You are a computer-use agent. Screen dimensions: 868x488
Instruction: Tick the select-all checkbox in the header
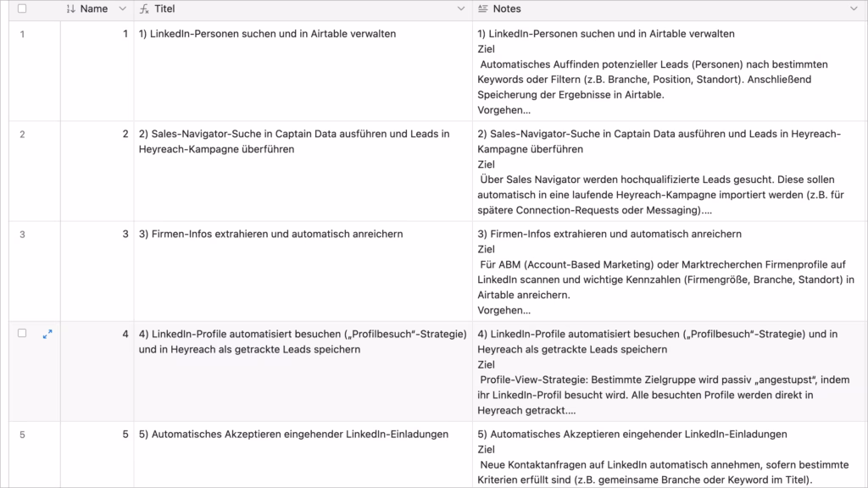pyautogui.click(x=22, y=8)
